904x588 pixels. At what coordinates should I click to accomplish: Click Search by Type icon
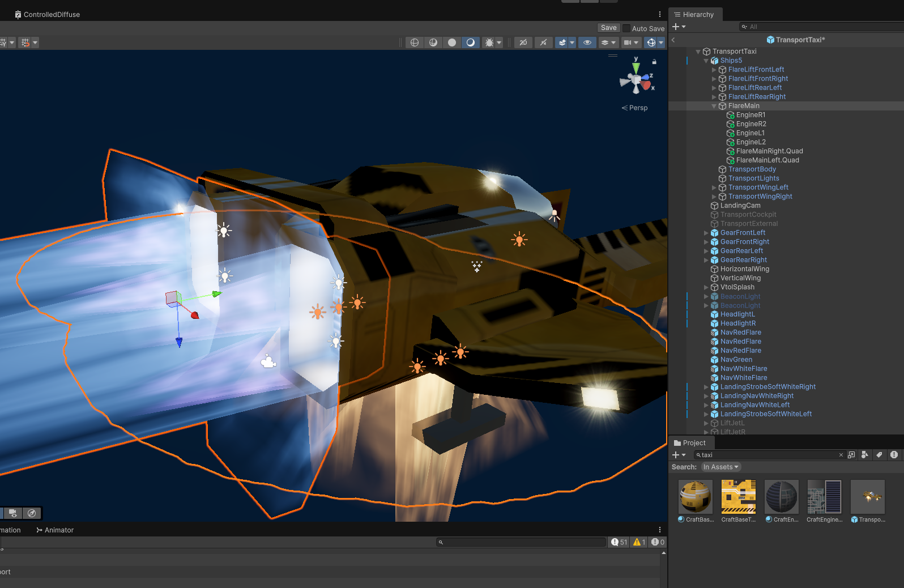pyautogui.click(x=865, y=455)
